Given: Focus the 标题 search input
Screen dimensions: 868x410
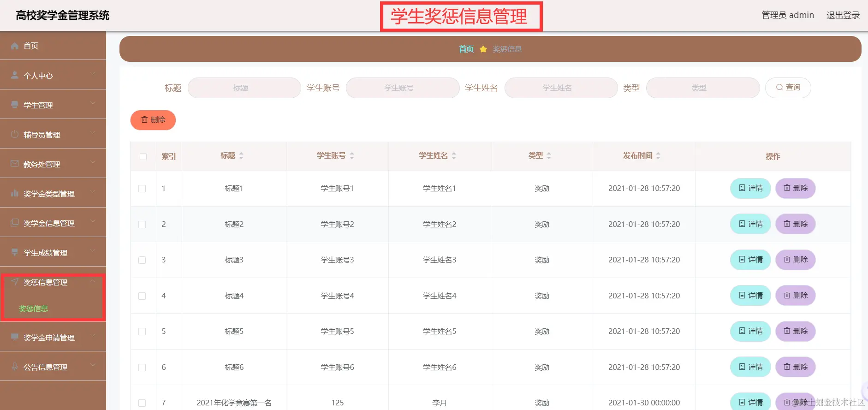Looking at the screenshot, I should (244, 88).
